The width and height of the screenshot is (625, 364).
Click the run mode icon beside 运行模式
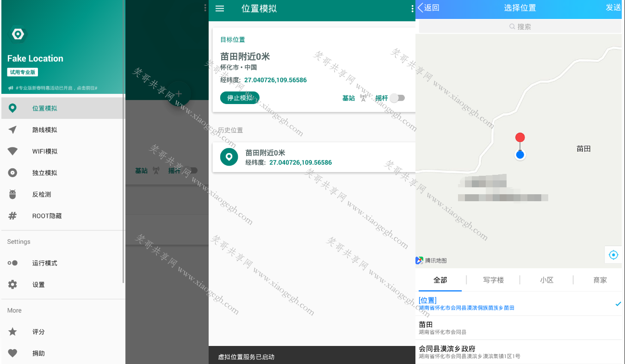[x=12, y=263]
